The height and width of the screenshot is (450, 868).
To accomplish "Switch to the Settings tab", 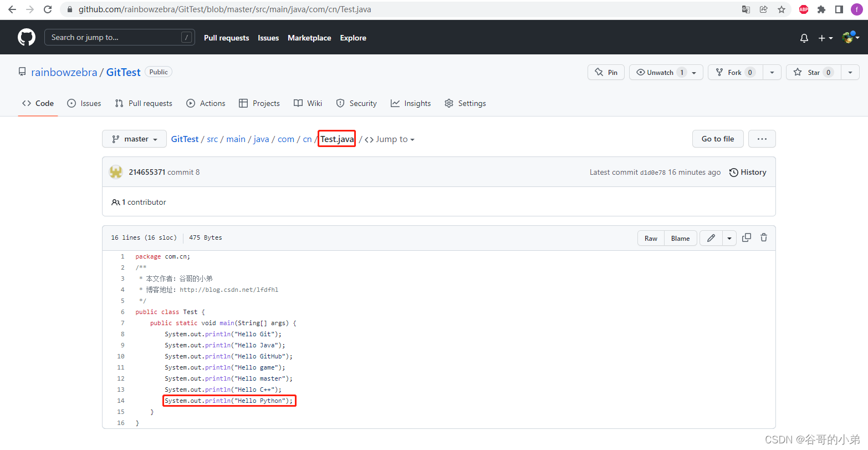I will tap(465, 103).
